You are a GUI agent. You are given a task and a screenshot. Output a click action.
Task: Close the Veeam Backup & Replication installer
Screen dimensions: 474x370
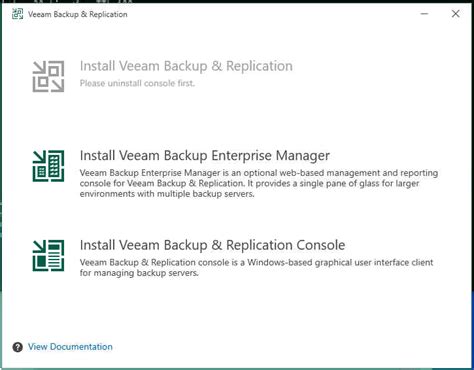[x=455, y=14]
